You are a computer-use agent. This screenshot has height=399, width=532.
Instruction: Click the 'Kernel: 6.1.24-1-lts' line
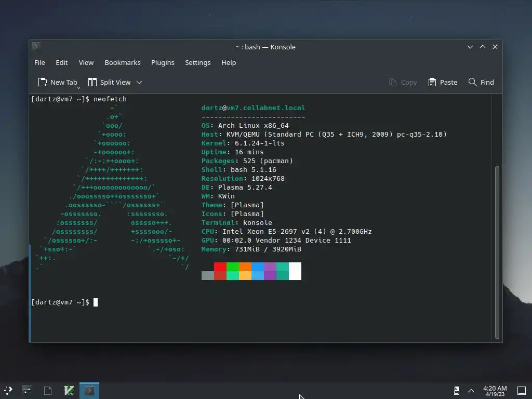point(243,143)
